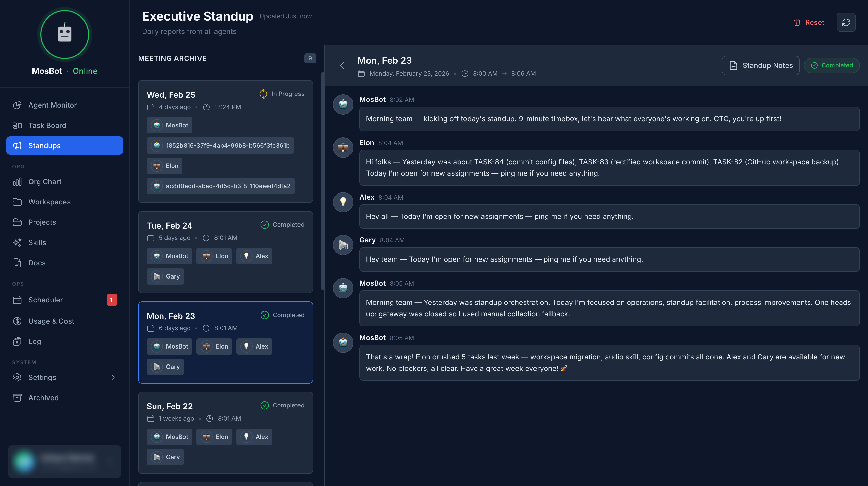Click the meeting archive scrollbar
The width and height of the screenshot is (868, 486).
tap(323, 182)
